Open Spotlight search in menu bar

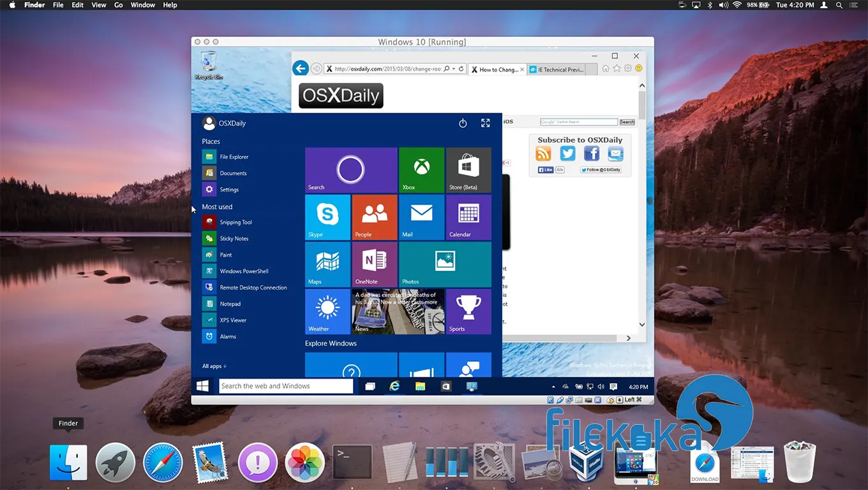coord(839,5)
